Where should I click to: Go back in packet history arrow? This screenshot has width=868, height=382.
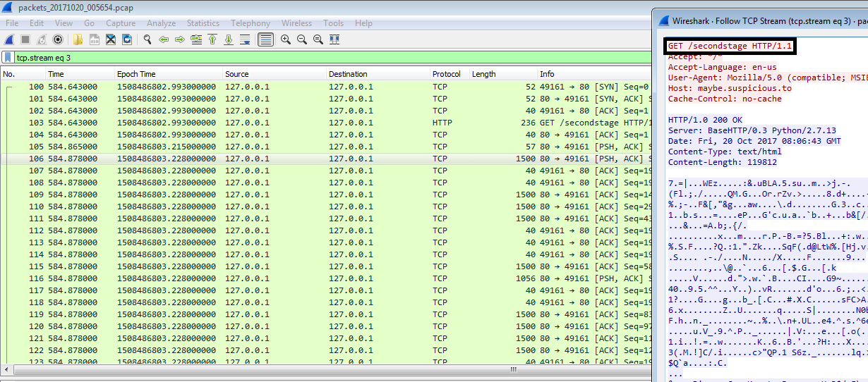[164, 39]
